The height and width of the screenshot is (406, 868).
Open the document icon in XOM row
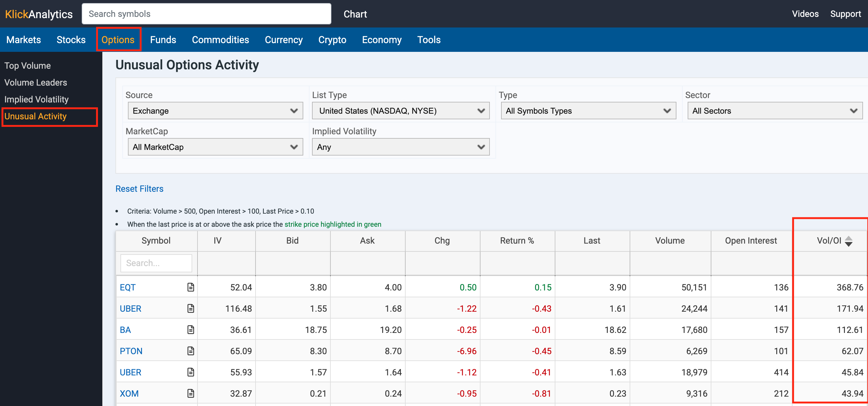point(191,393)
